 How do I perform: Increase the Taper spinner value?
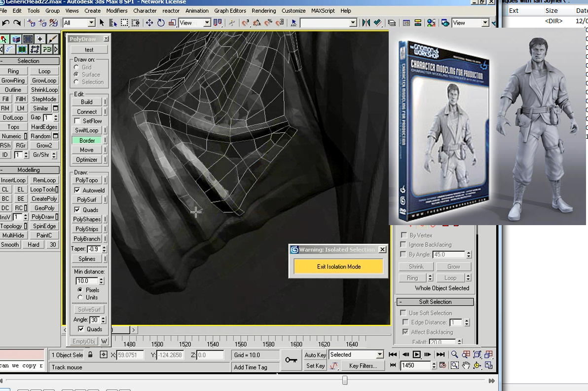pyautogui.click(x=104, y=247)
